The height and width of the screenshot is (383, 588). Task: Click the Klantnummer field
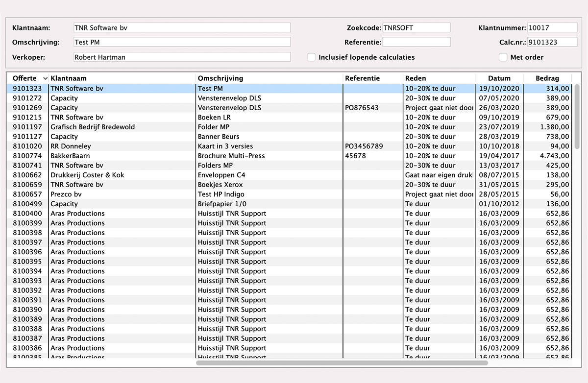(x=552, y=27)
